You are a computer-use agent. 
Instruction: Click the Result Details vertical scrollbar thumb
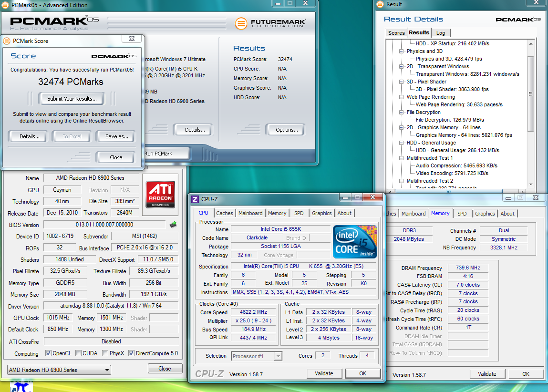[530, 93]
